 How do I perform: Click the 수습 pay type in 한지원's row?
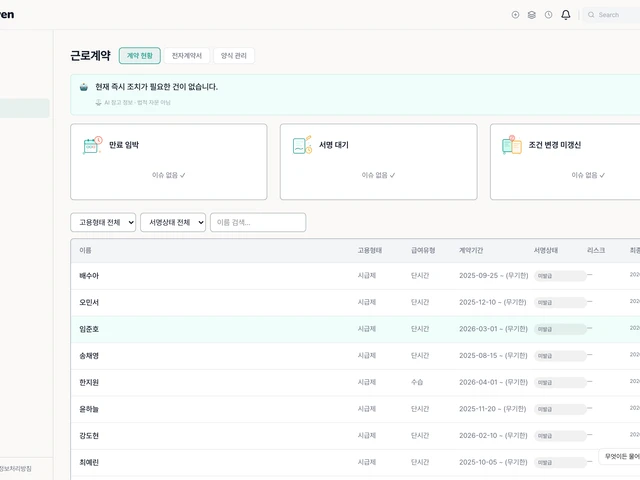[x=417, y=382]
